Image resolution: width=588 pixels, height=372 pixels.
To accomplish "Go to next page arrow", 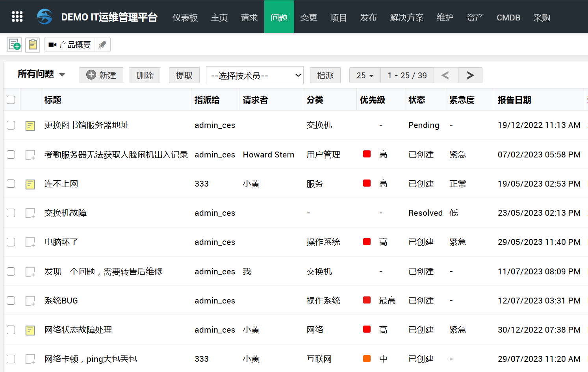I will pyautogui.click(x=470, y=75).
